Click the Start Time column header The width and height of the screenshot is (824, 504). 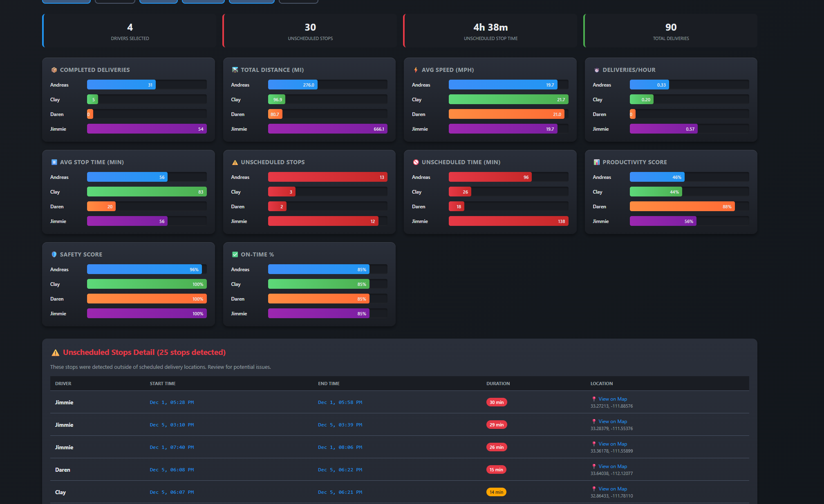pos(163,384)
